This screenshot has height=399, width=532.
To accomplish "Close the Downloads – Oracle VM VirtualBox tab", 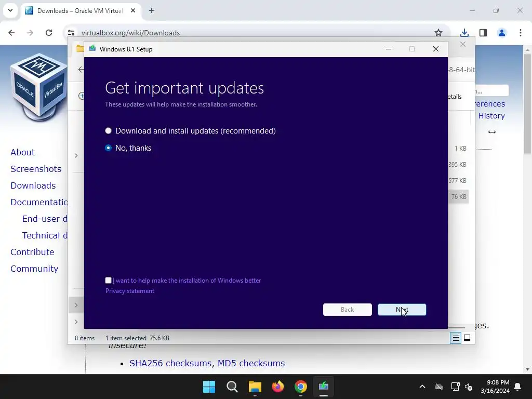I will (x=133, y=10).
